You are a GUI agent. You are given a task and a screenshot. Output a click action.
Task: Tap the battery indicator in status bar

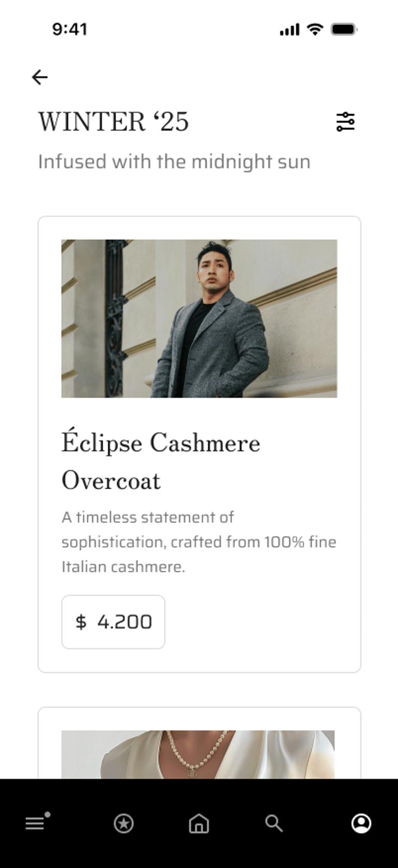tap(344, 29)
